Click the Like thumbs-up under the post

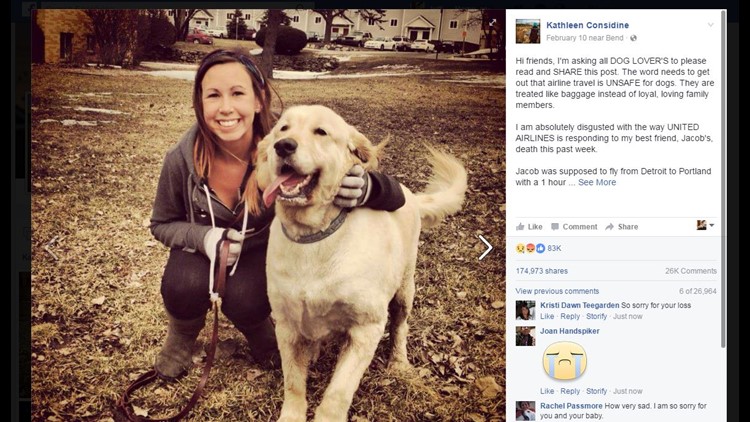pyautogui.click(x=520, y=227)
